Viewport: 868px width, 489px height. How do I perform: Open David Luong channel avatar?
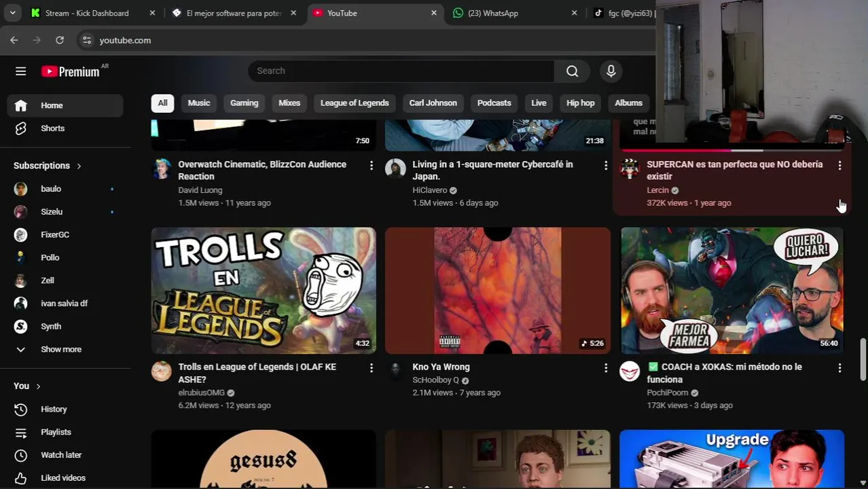tap(162, 168)
